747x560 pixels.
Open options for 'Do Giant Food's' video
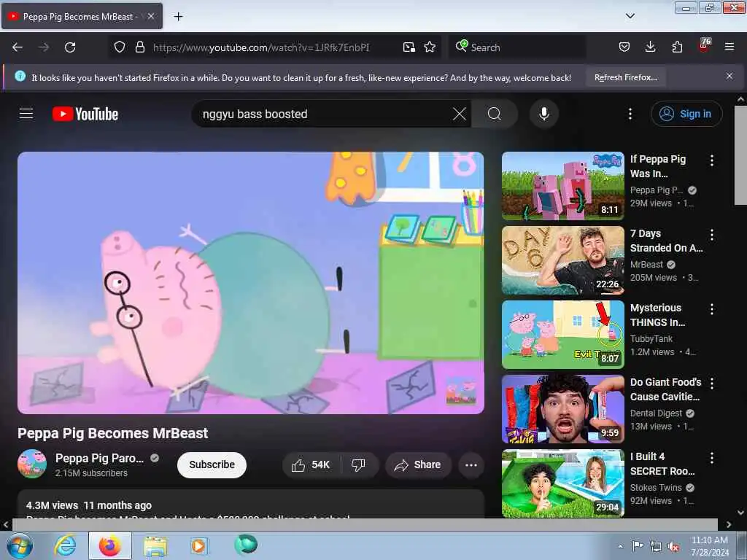coord(712,384)
